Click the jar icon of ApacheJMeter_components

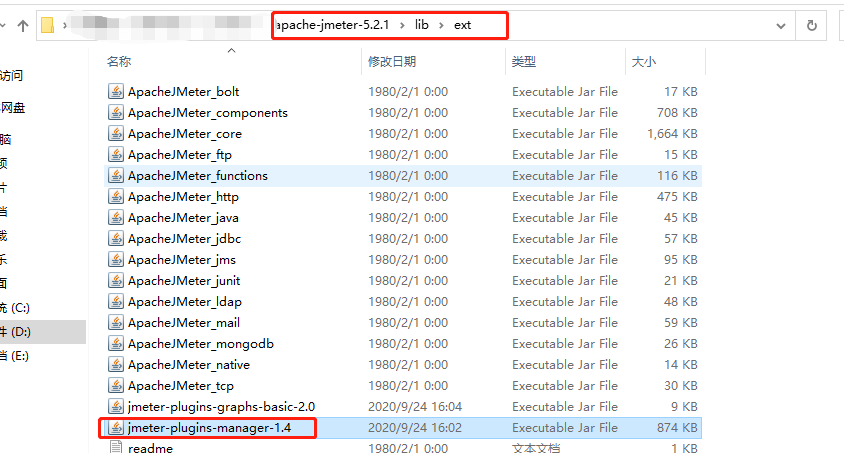116,112
